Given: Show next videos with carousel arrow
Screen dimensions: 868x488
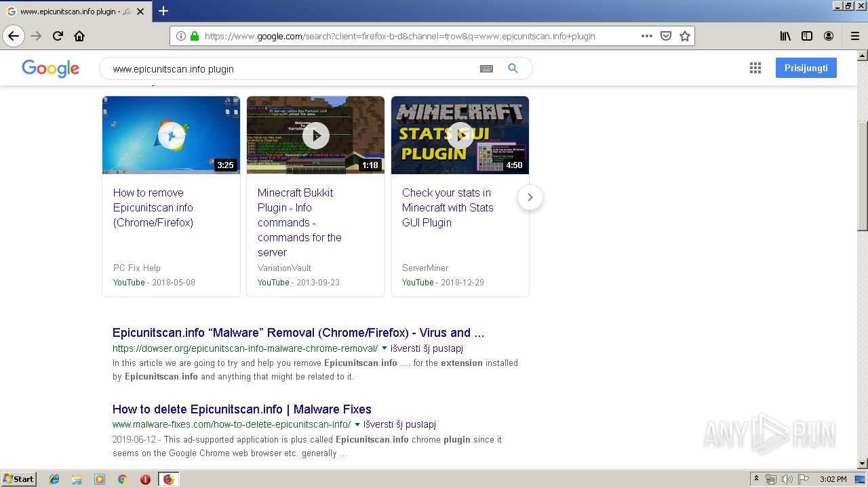Looking at the screenshot, I should click(530, 197).
